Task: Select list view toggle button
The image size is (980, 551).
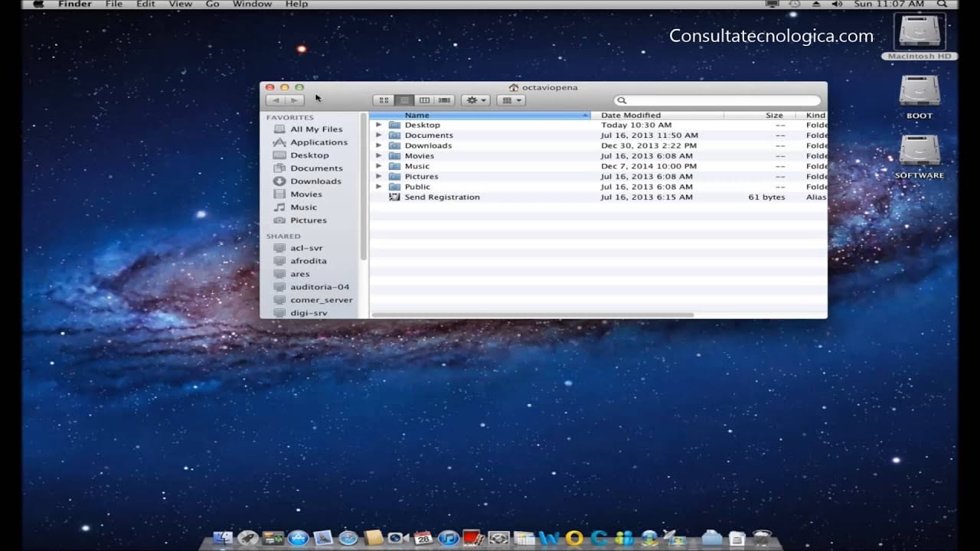Action: click(x=404, y=100)
